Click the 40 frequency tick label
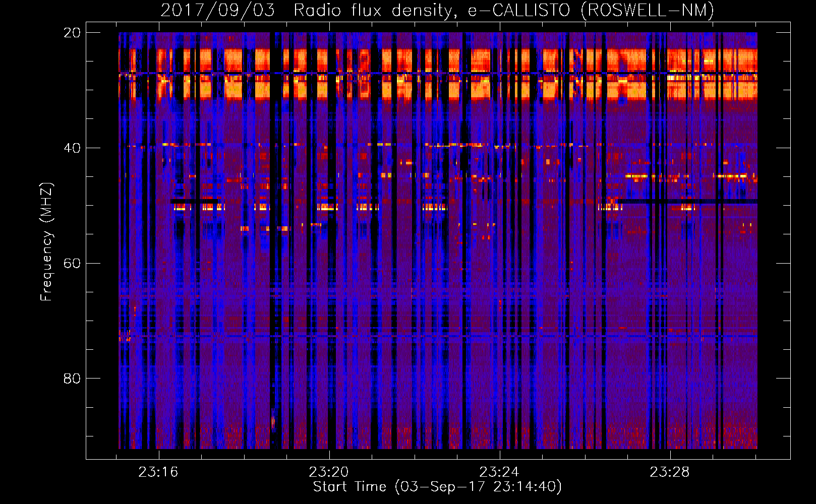The image size is (816, 504). [72, 148]
